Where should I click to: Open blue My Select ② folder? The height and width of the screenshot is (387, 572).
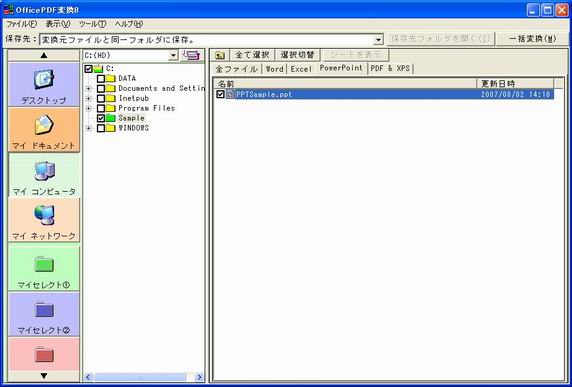pos(44,314)
